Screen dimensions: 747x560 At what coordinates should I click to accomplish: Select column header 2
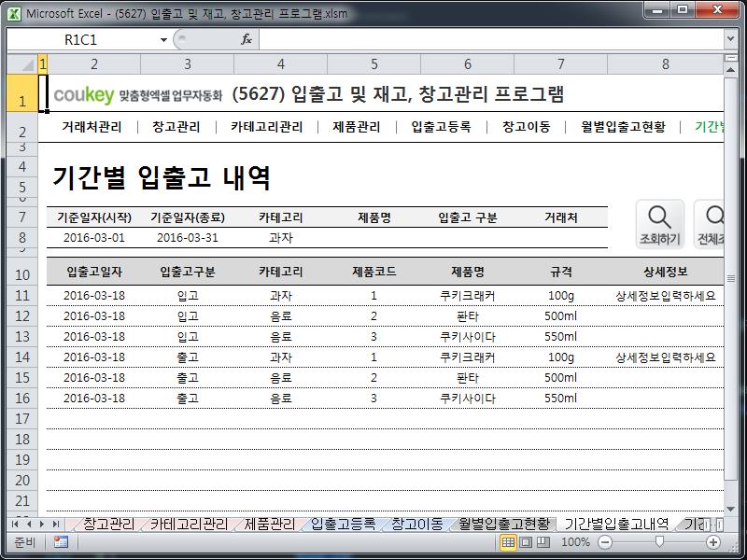click(x=94, y=64)
